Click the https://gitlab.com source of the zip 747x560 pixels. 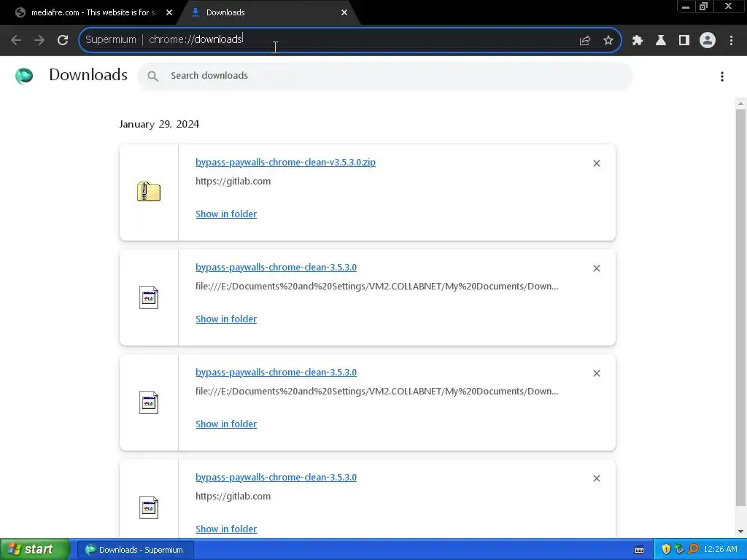point(233,182)
